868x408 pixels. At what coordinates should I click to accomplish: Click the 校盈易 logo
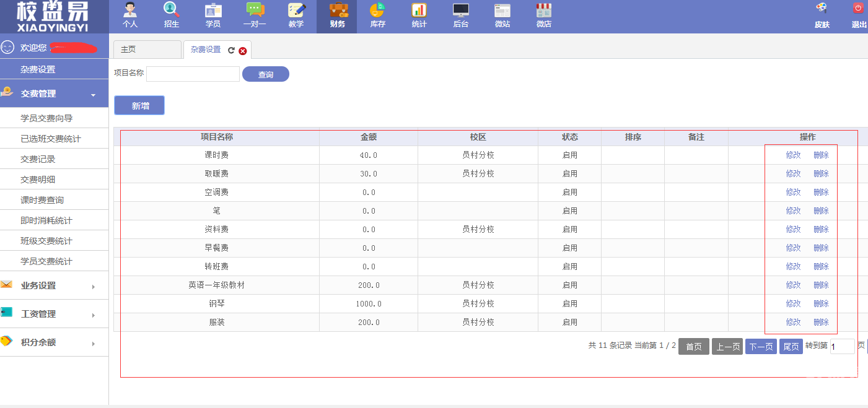53,16
